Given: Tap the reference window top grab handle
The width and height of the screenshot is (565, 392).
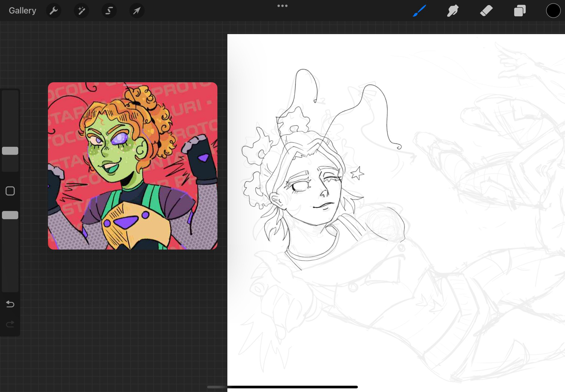Looking at the screenshot, I should pyautogui.click(x=132, y=85).
